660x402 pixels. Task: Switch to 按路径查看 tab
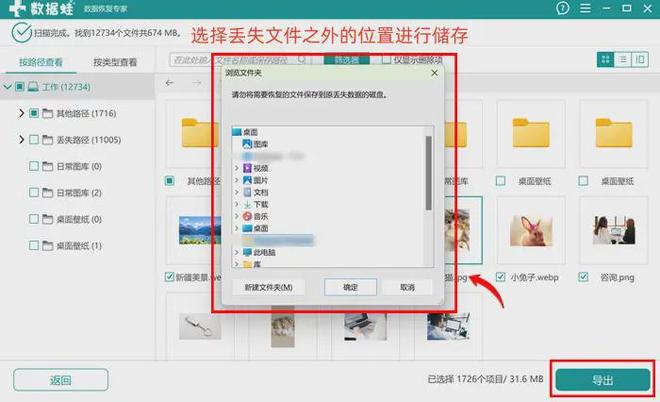click(40, 62)
